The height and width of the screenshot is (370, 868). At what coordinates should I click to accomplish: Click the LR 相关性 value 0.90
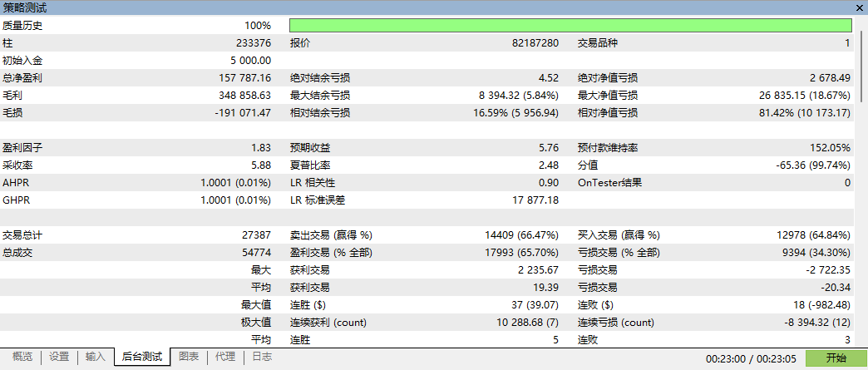549,183
